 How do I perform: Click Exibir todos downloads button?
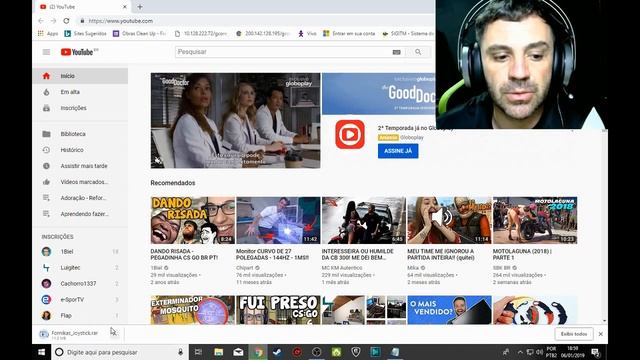pos(573,334)
